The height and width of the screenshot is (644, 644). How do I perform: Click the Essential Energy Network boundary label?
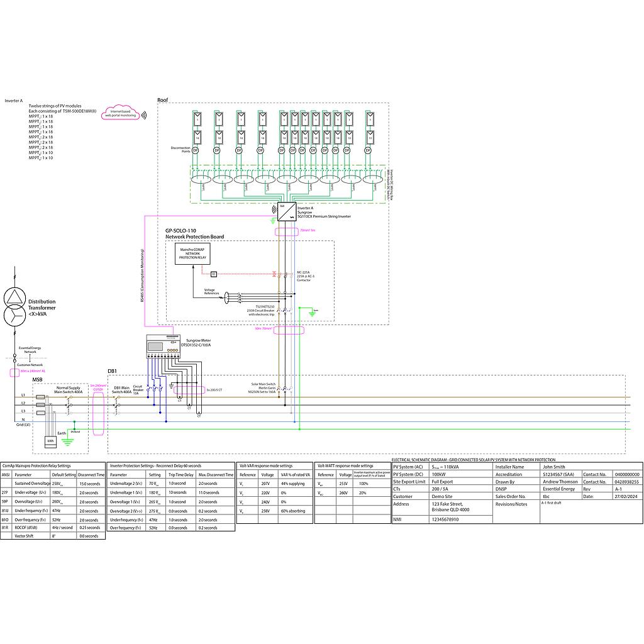point(30,350)
